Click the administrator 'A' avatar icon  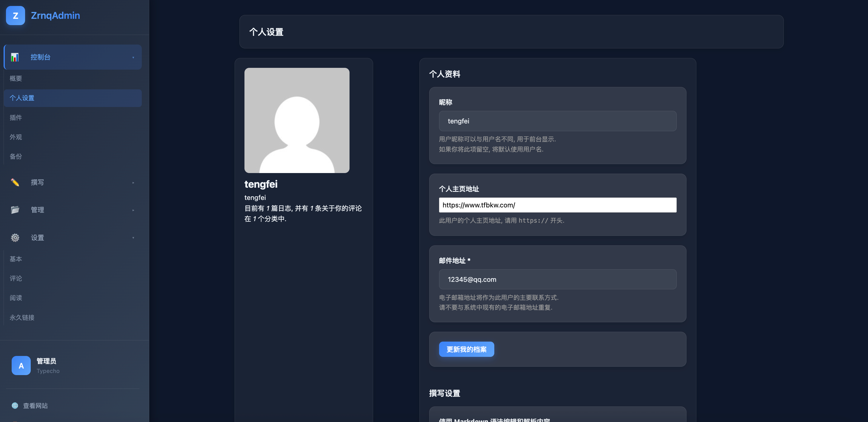[21, 365]
